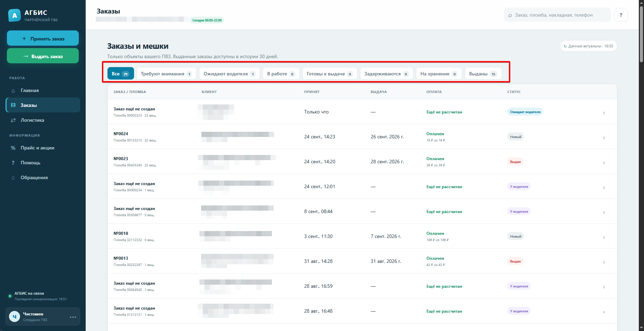Click the Чистомен user avatar
644x331 pixels.
15,316
